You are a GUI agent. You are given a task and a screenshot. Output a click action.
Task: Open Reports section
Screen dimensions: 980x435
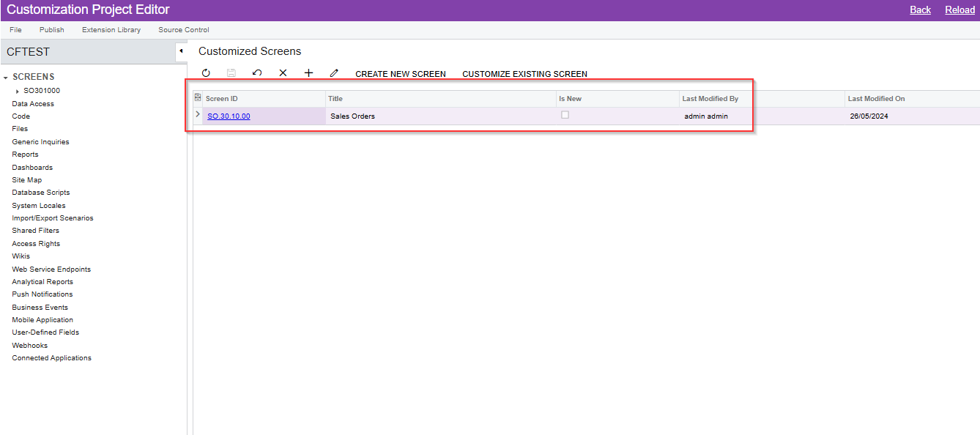pyautogui.click(x=25, y=155)
